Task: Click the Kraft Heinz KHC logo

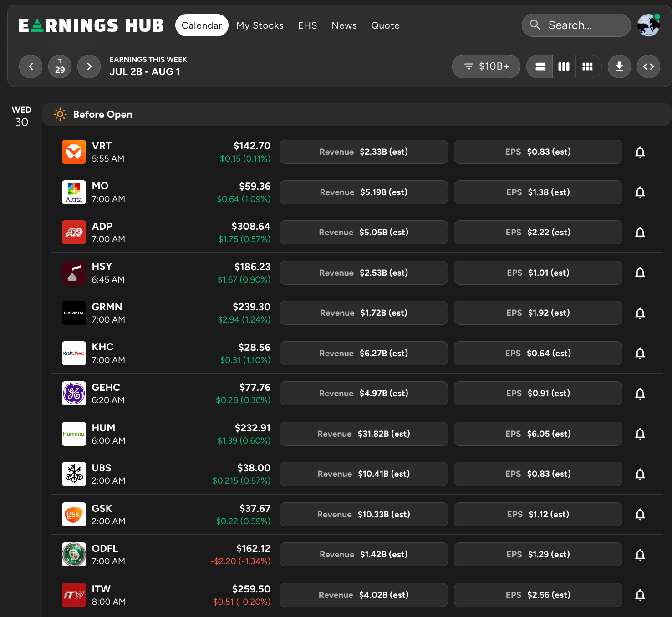Action: point(74,353)
